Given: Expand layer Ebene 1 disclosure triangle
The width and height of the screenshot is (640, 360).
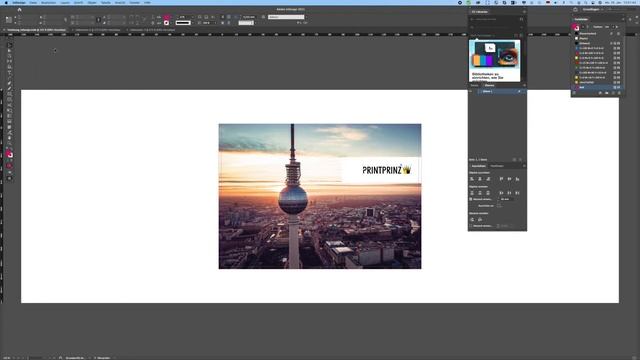Looking at the screenshot, I should [x=480, y=91].
